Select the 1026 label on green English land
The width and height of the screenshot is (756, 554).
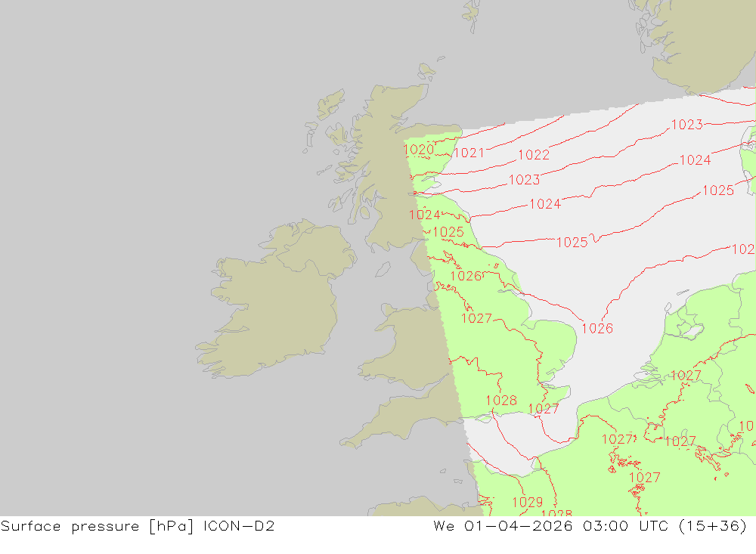pos(466,276)
